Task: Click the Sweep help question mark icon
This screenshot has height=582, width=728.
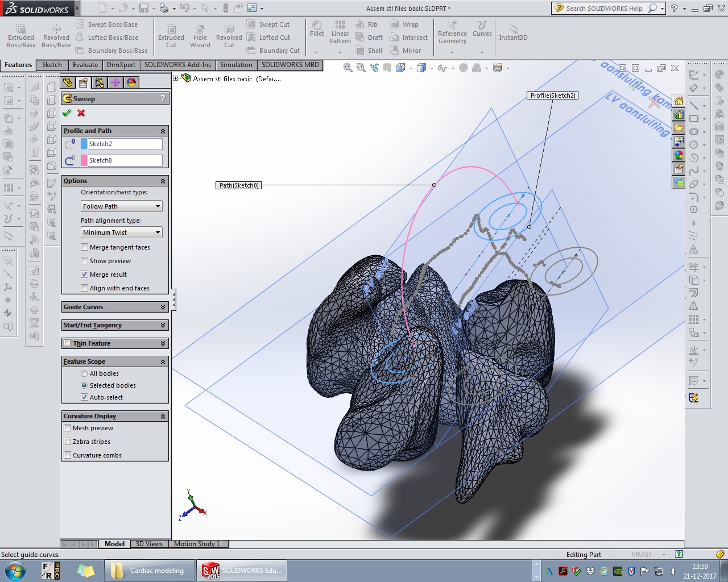Action: 163,98
